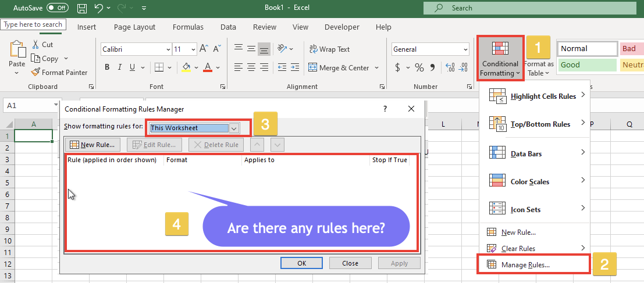Click New Rule button in dialog

click(x=92, y=145)
